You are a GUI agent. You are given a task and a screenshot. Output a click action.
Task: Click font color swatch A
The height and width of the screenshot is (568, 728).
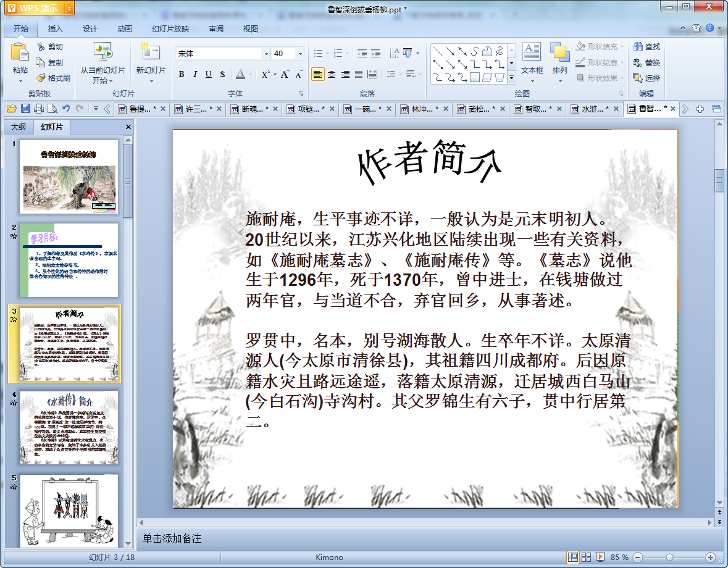pos(240,74)
